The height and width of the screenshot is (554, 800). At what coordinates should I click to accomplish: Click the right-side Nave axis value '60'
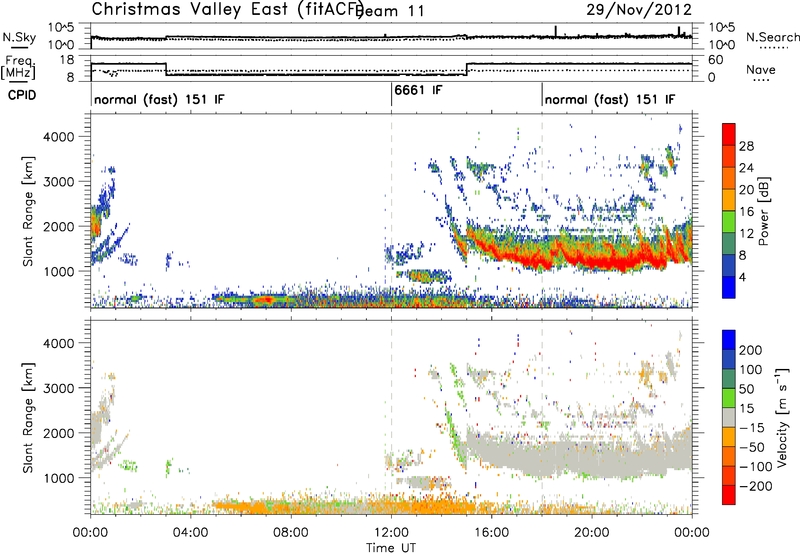coord(715,60)
